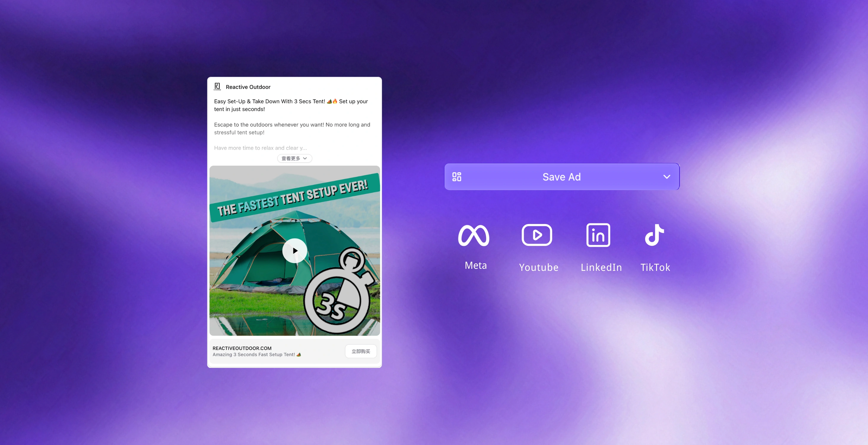The width and height of the screenshot is (868, 445).
Task: Select the LinkedIn platform icon
Action: pos(599,235)
